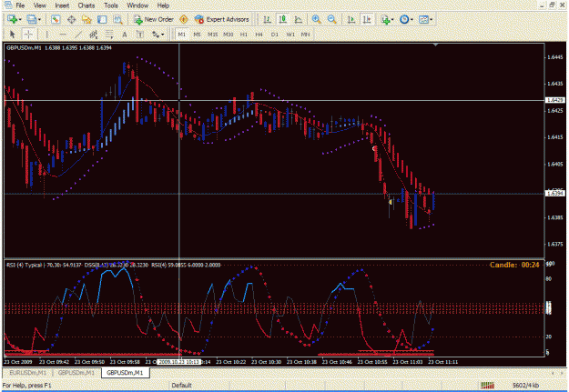Image resolution: width=569 pixels, height=392 pixels.
Task: Draw a vertical line tool
Action: (46, 35)
